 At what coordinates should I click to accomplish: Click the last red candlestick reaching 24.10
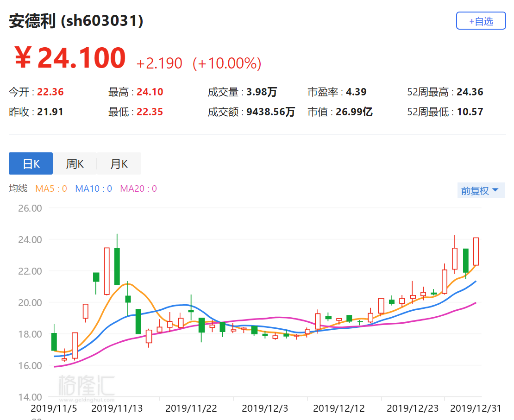[476, 251]
